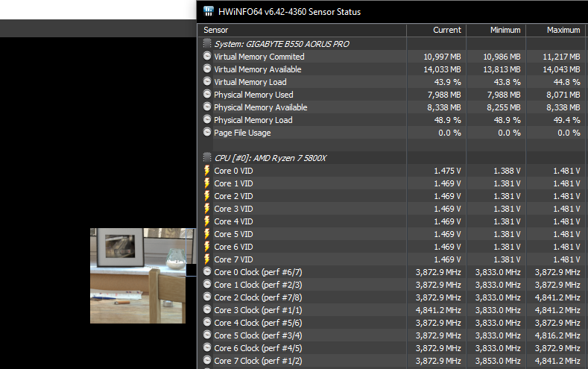Click the Core 5 VID lightning icon
The height and width of the screenshot is (369, 588).
point(206,234)
